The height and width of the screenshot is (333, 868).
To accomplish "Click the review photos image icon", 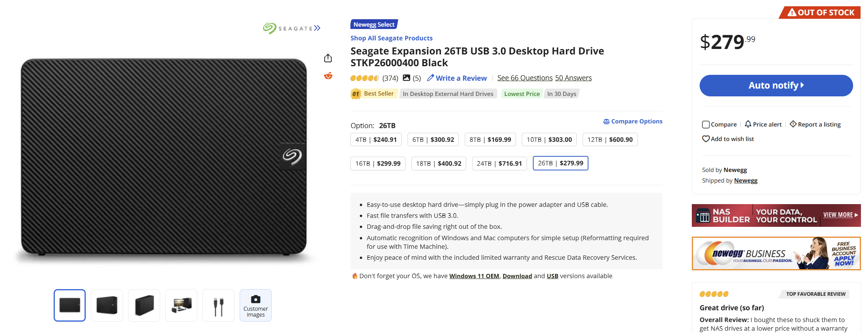I will [x=406, y=78].
